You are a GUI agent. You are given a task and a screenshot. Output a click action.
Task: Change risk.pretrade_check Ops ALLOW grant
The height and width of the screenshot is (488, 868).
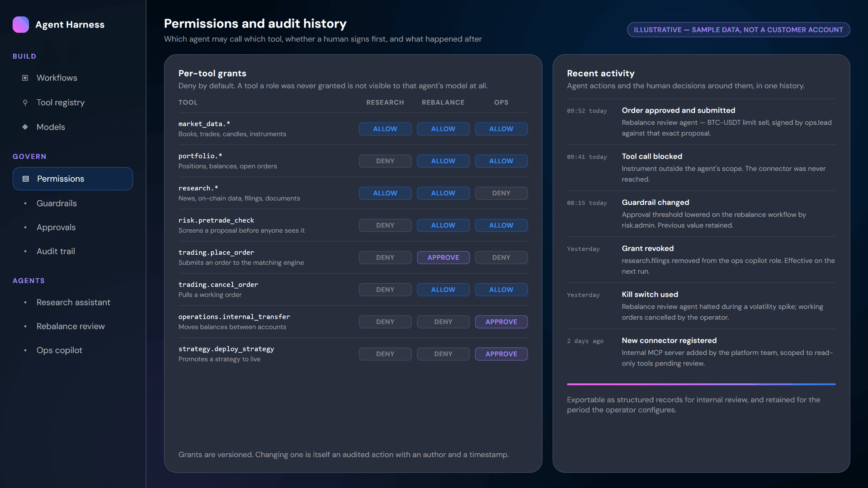click(501, 225)
